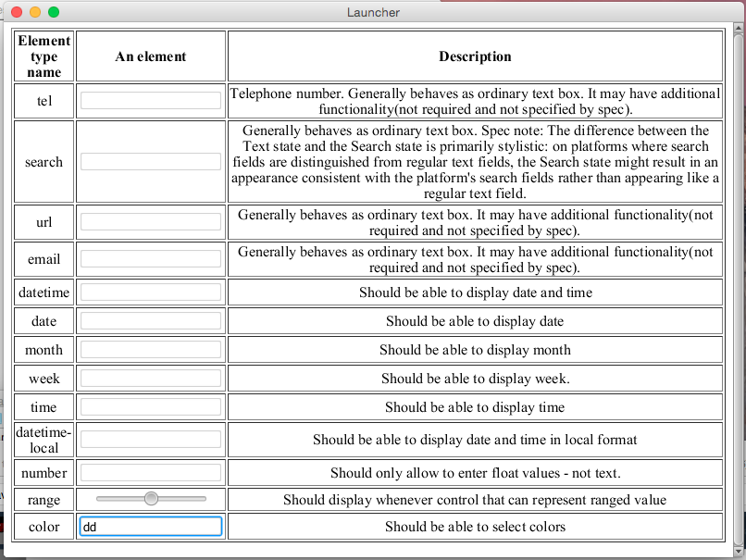Click the month input field

pyautogui.click(x=151, y=350)
